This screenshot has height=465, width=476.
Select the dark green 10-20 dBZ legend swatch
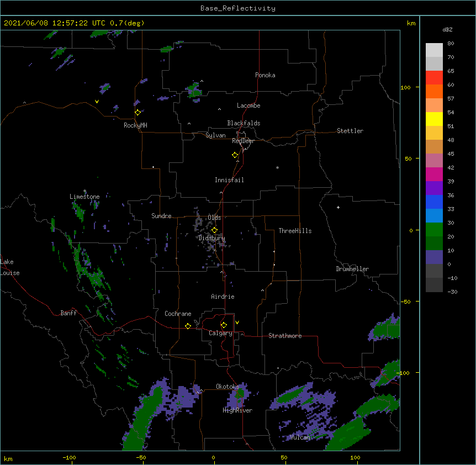(x=434, y=244)
